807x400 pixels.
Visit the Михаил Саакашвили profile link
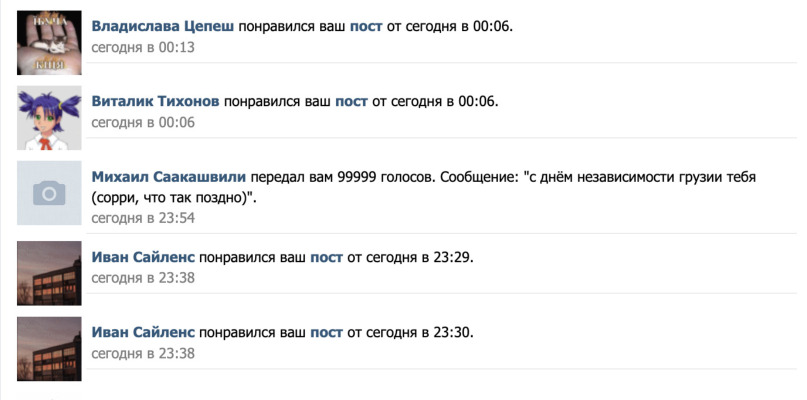point(169,178)
